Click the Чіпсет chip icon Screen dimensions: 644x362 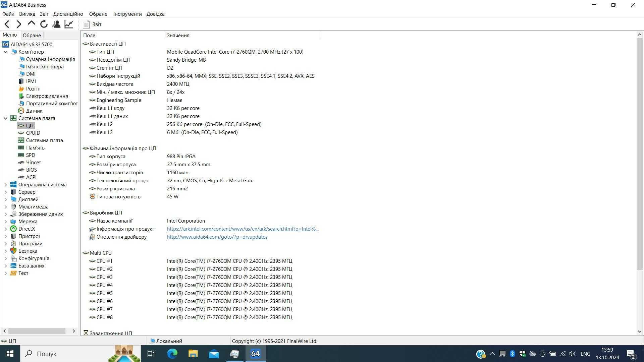coord(21,163)
